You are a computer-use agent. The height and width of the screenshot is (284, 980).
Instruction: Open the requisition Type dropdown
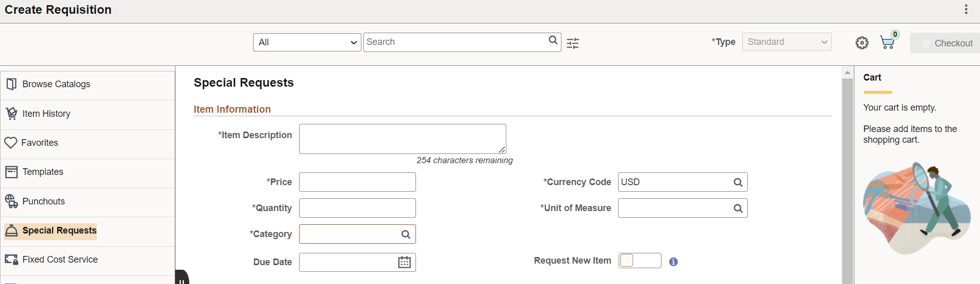tap(787, 42)
